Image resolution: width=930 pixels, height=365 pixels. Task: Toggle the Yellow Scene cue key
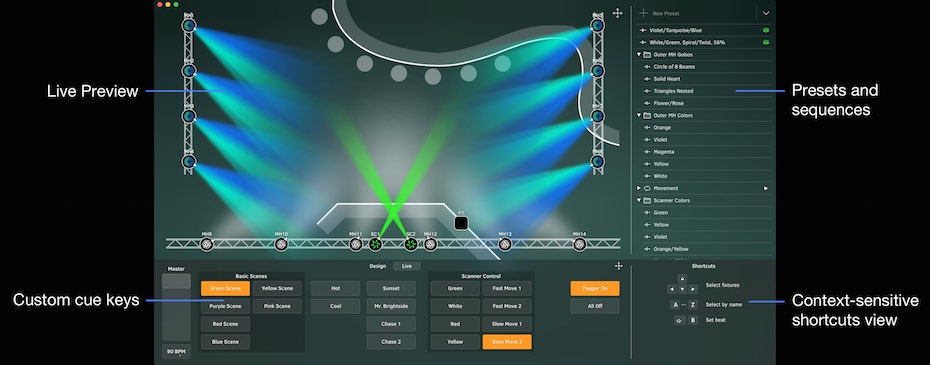click(x=277, y=288)
